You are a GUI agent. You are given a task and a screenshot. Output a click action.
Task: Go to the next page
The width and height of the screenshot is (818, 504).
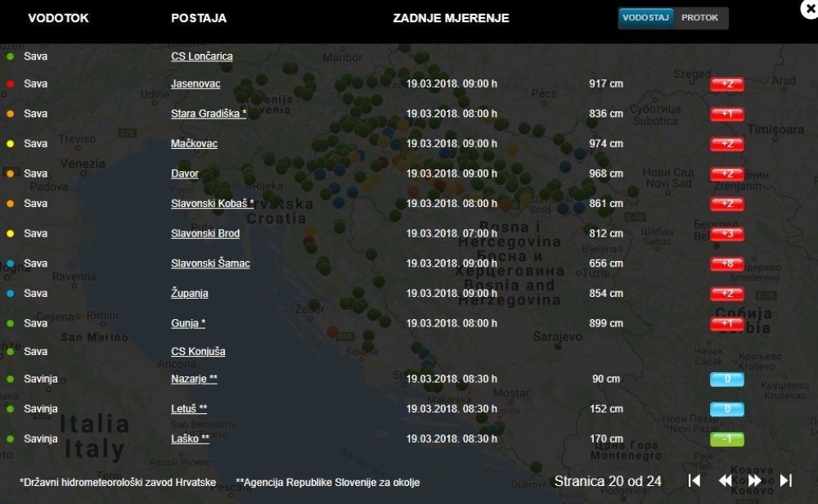pyautogui.click(x=755, y=480)
